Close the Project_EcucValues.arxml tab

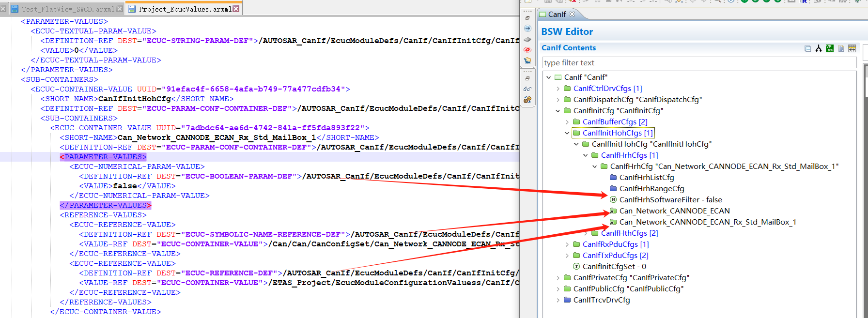click(236, 9)
